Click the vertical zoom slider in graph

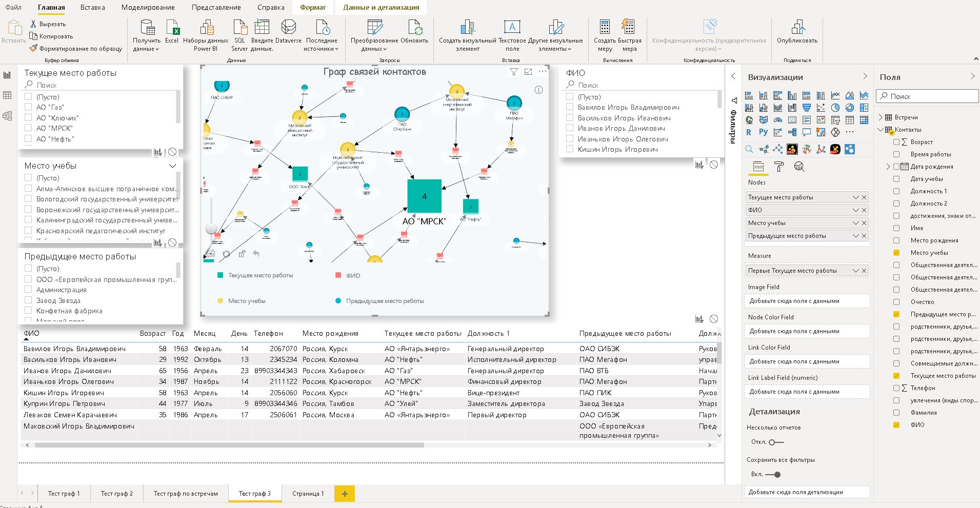[x=211, y=228]
